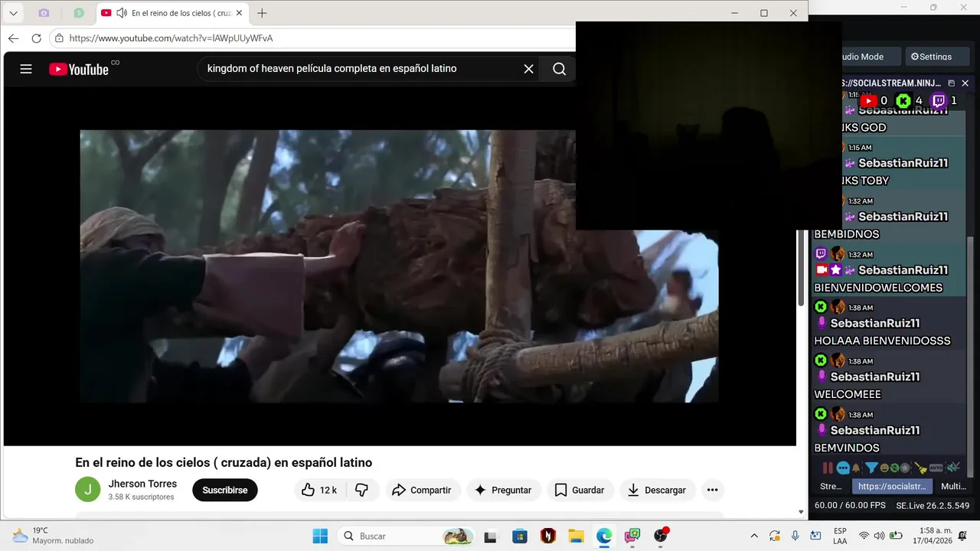Open File Explorer from the taskbar
Viewport: 980px width, 551px height.
576,536
